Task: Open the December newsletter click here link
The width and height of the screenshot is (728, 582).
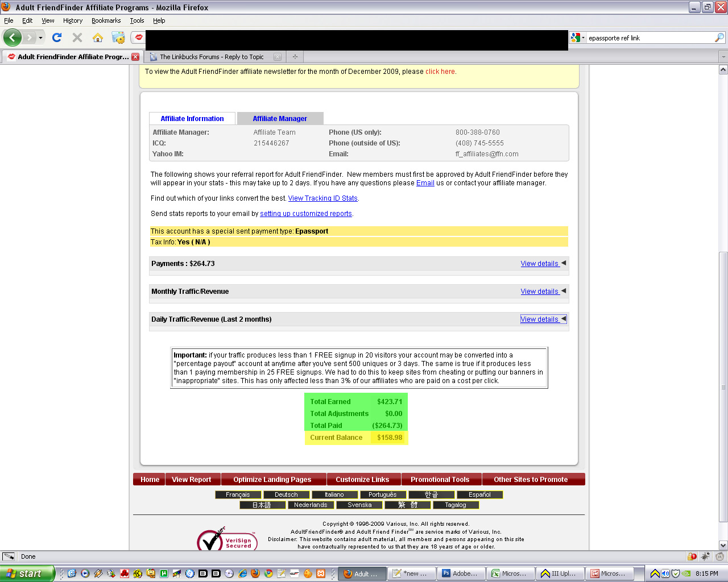Action: (440, 72)
